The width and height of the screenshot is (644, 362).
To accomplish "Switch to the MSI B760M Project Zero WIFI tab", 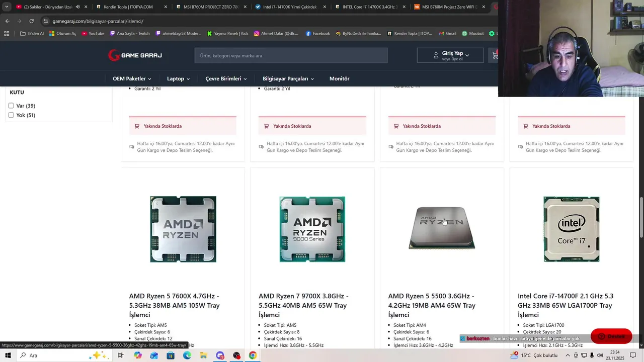I will point(449,7).
